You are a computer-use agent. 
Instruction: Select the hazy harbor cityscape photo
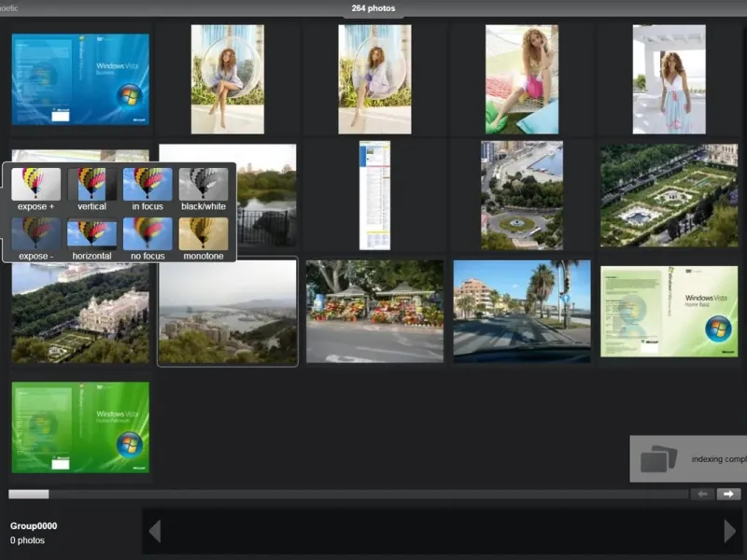tap(228, 312)
